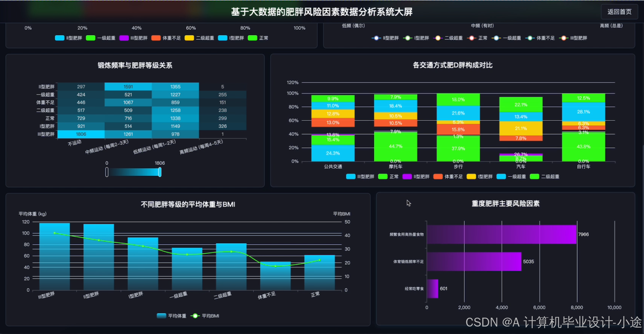Toggle 体重不足 in the transport chart legend
Image resolution: width=644 pixels, height=334 pixels.
[448, 176]
